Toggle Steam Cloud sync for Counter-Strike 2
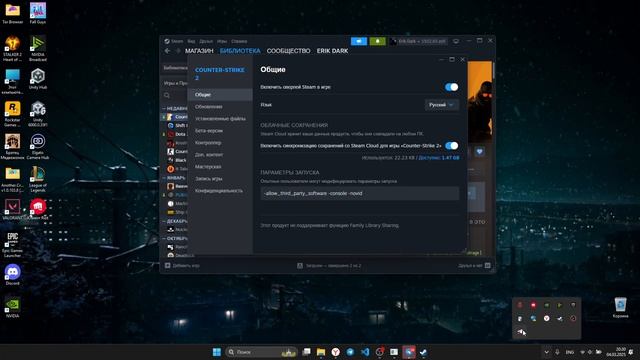Image resolution: width=640 pixels, height=360 pixels. point(451,146)
